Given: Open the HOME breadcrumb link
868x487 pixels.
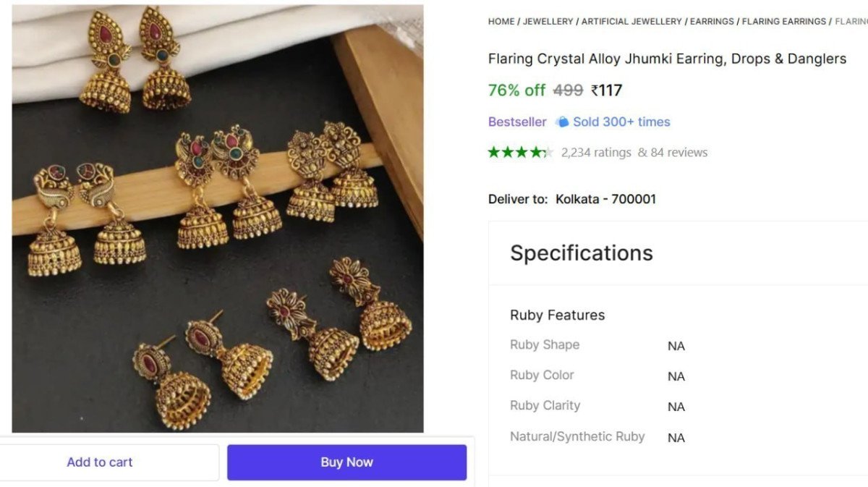Looking at the screenshot, I should pos(501,21).
